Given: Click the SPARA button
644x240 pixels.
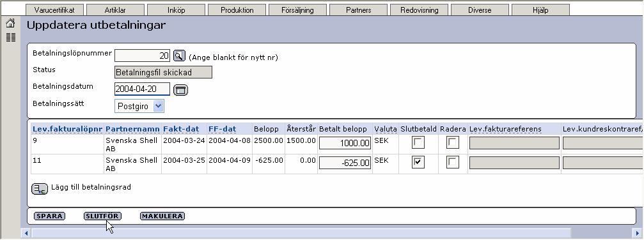Looking at the screenshot, I should pos(49,216).
